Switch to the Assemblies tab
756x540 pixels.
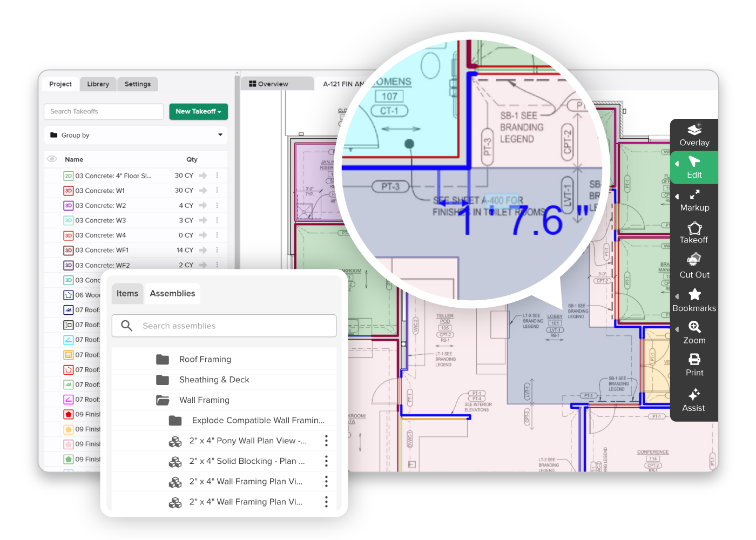click(172, 293)
